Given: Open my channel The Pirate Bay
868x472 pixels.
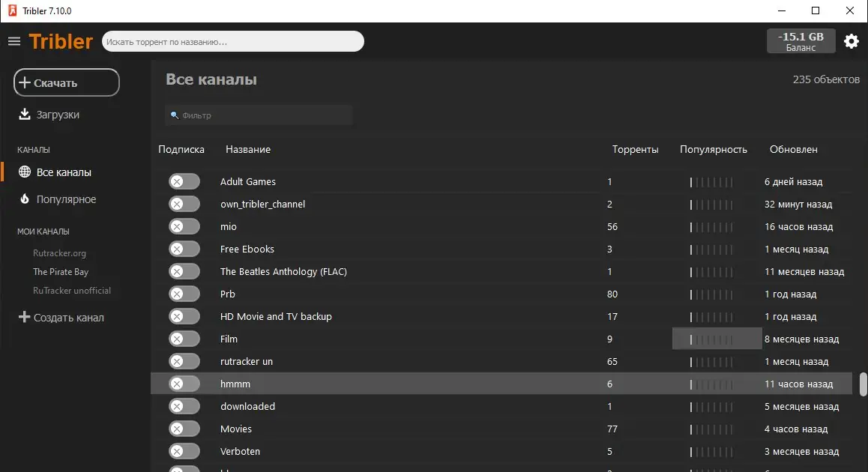Looking at the screenshot, I should (x=60, y=272).
